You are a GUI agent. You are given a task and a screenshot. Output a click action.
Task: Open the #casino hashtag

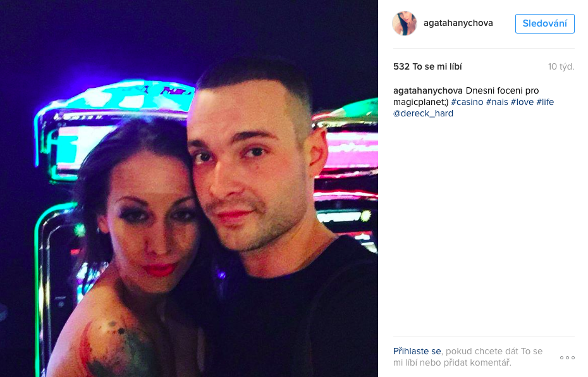pos(467,102)
